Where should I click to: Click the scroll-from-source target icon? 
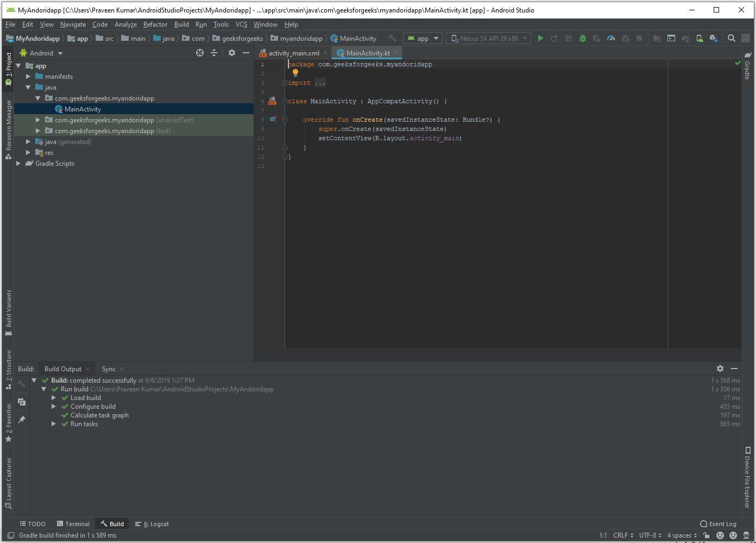point(200,53)
